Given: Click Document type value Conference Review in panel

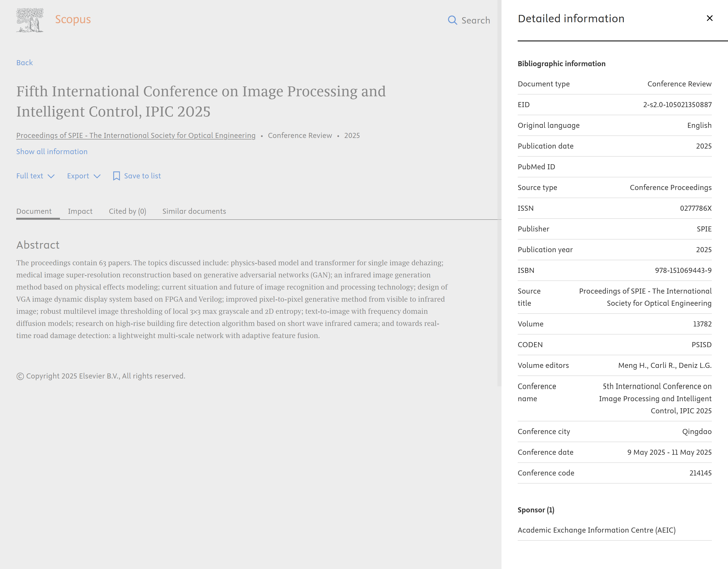Looking at the screenshot, I should [679, 84].
